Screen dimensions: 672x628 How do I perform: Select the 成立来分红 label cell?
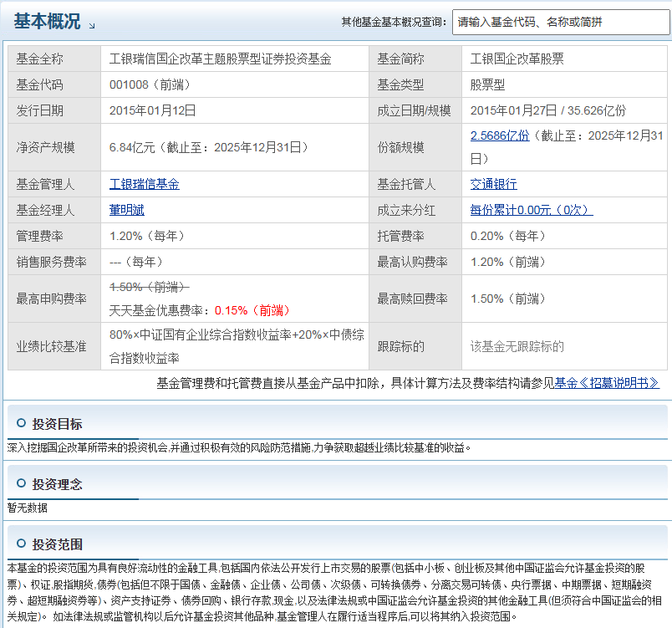[x=415, y=210]
